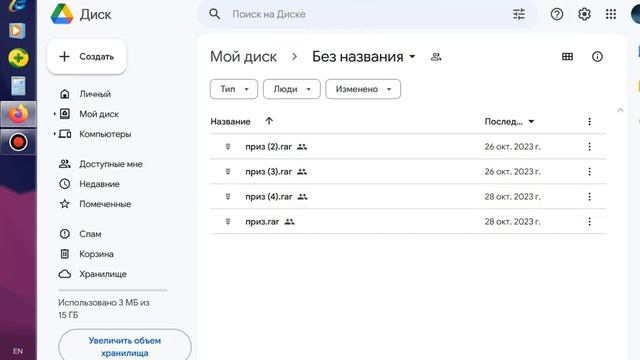The image size is (640, 360).
Task: Click the search magnifier icon
Action: click(x=215, y=14)
